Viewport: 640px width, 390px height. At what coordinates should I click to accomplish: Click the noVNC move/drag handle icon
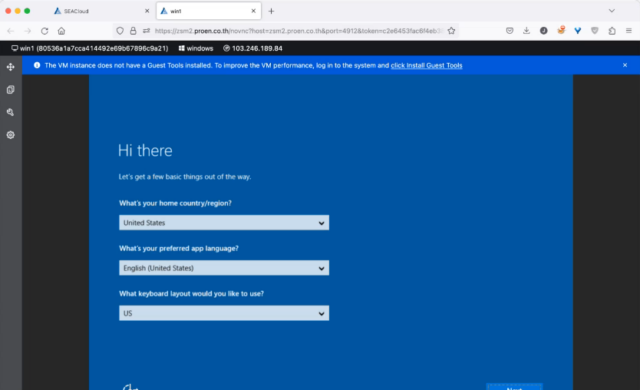point(11,67)
